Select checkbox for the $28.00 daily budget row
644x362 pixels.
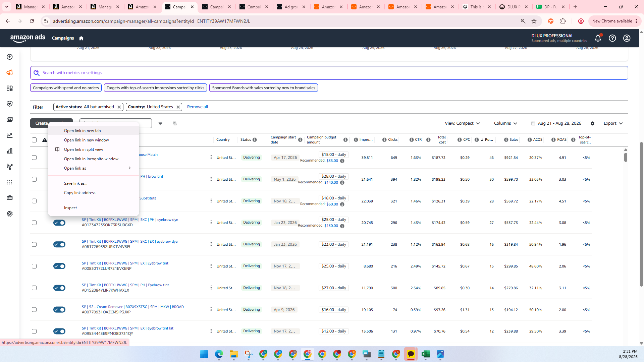34,179
